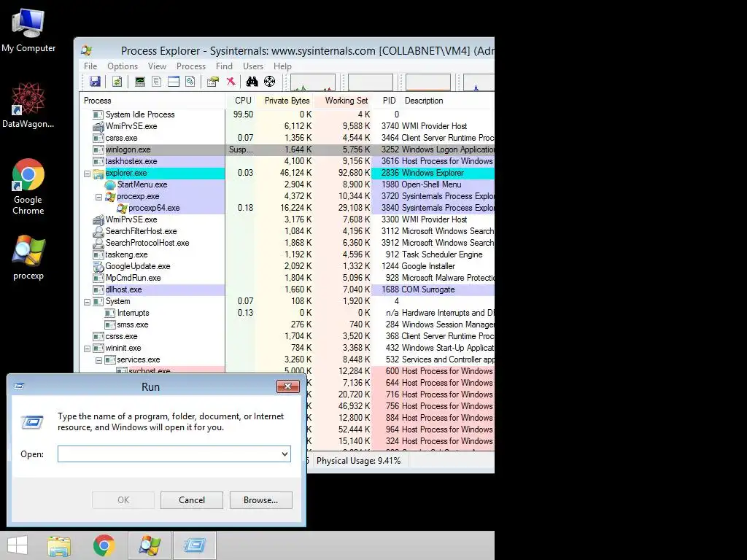Select the MpCmdRun.exe row
Viewport: 747px width, 560px height.
pos(287,278)
